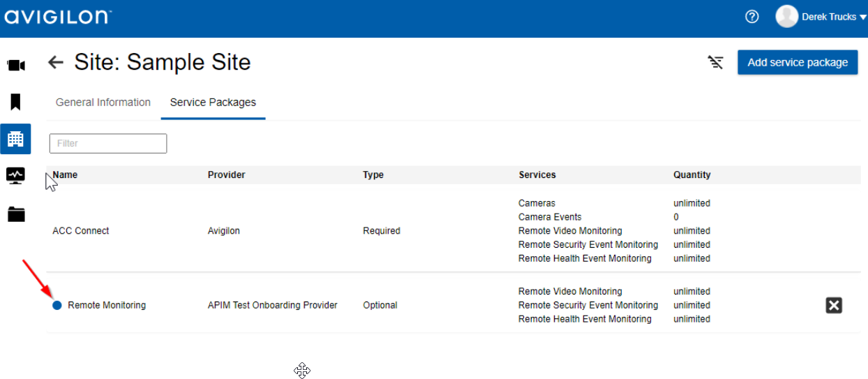Viewport: 868px width, 379px height.
Task: Click the user avatar picture
Action: [786, 17]
